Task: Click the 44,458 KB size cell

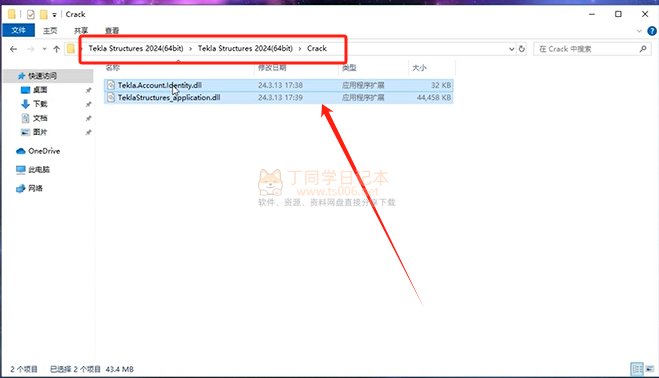Action: [434, 98]
